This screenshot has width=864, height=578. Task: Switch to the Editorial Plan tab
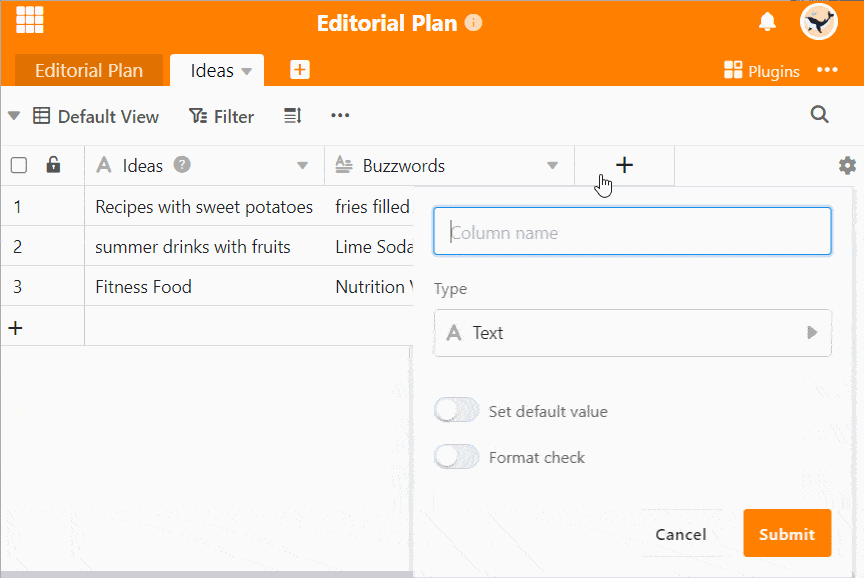[x=88, y=71]
